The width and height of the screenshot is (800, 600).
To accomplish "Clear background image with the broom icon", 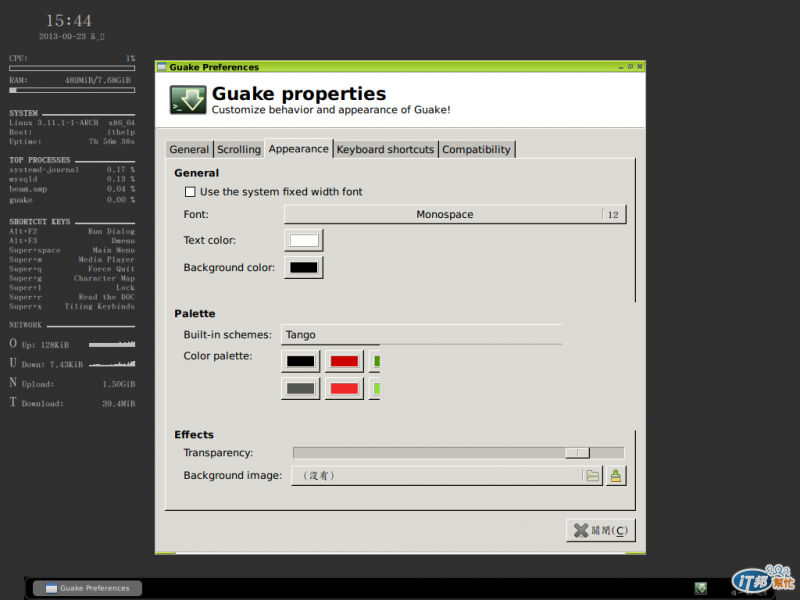I will pos(616,476).
